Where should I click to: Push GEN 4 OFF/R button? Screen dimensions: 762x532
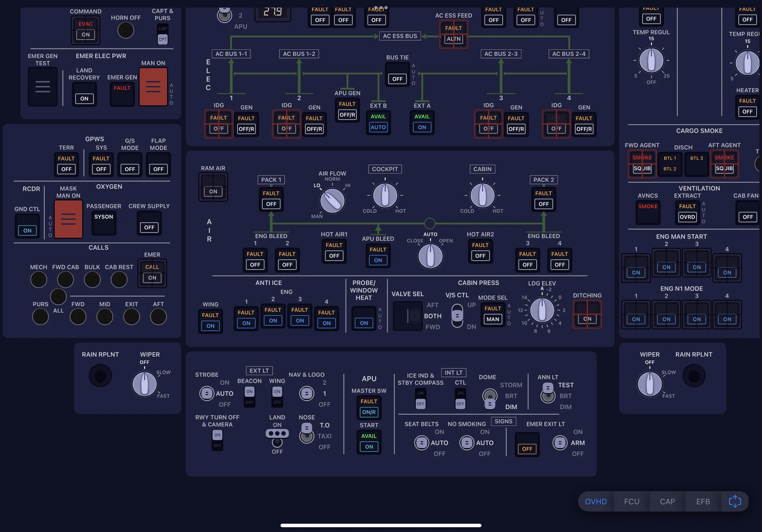coord(584,124)
